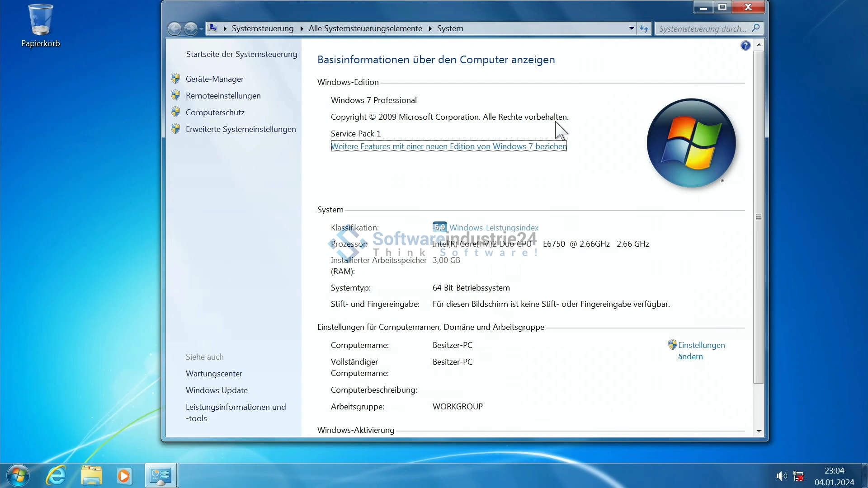
Task: Expand the arrow after Systemsteuerung breadcrumb
Action: (302, 28)
